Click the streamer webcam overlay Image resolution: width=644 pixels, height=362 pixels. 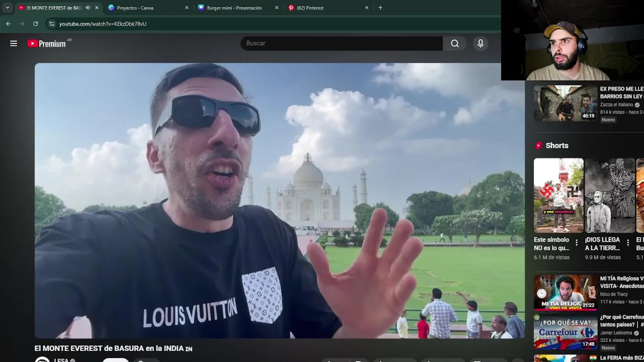[573, 40]
